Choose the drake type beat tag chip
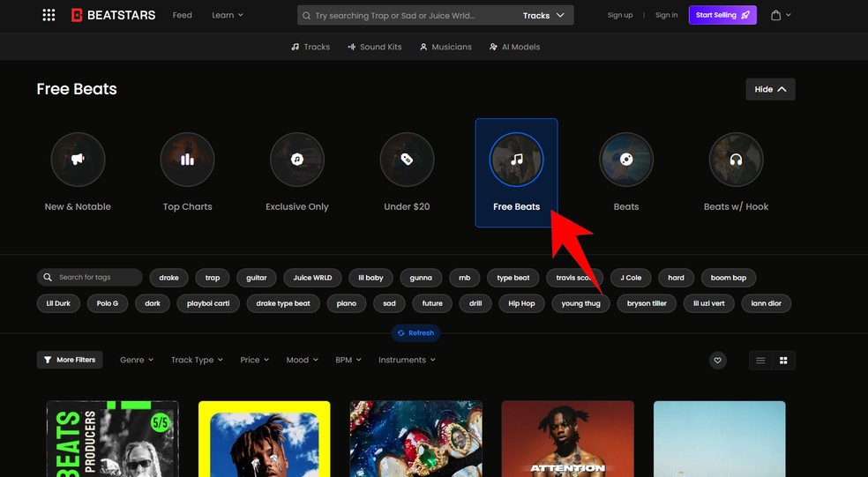The height and width of the screenshot is (477, 868). click(x=283, y=303)
